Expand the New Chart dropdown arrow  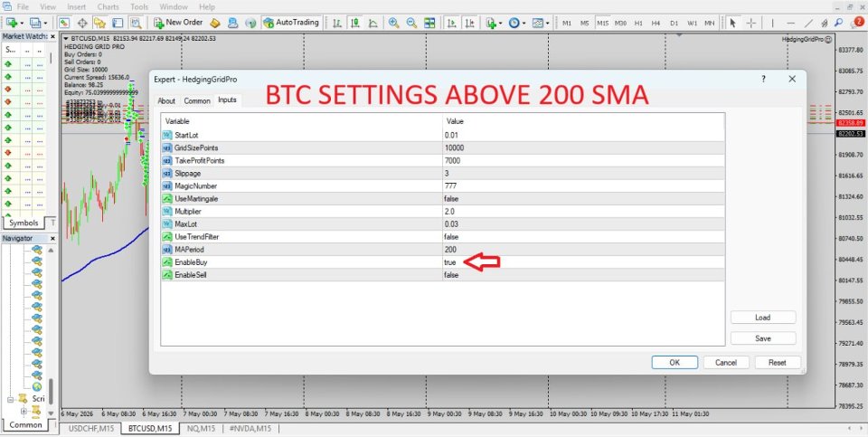click(22, 24)
